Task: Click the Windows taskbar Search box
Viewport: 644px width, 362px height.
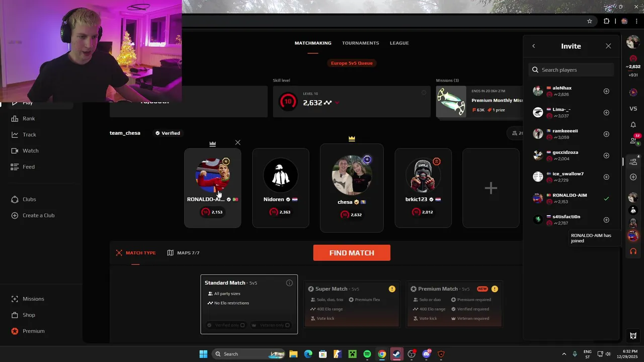Action: [x=249, y=354]
